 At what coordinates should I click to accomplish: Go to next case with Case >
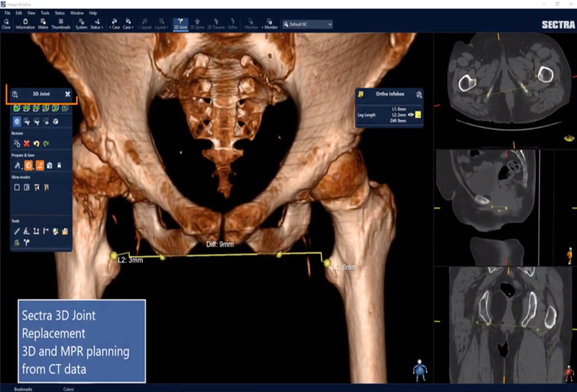pyautogui.click(x=128, y=24)
